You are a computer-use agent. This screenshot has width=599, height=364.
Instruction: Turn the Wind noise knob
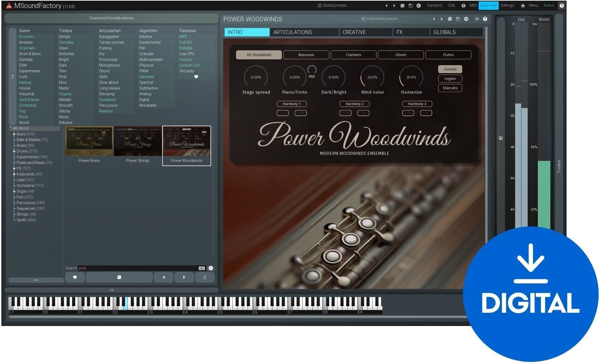tap(372, 77)
